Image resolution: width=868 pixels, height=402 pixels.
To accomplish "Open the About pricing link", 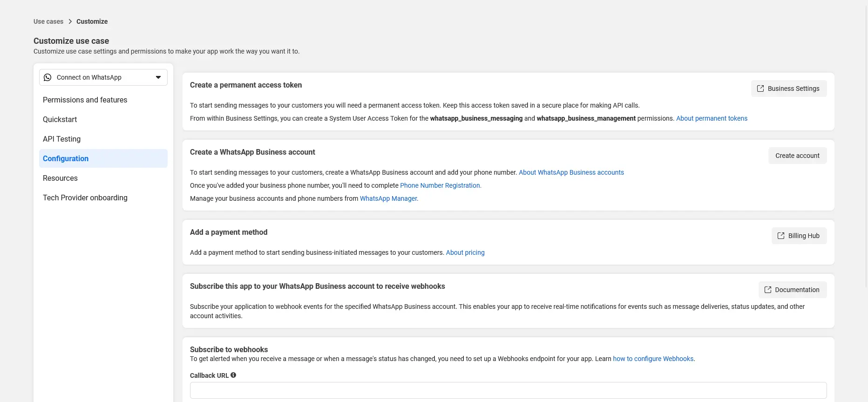I will [465, 252].
